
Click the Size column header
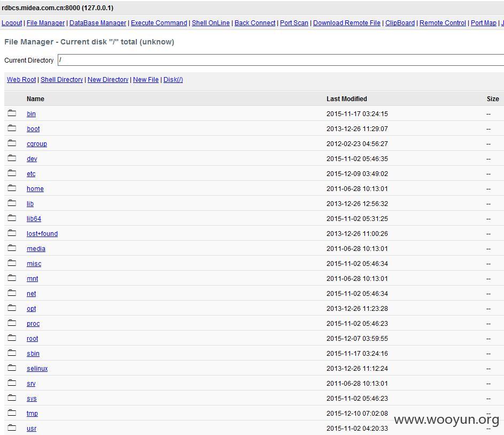[x=493, y=99]
